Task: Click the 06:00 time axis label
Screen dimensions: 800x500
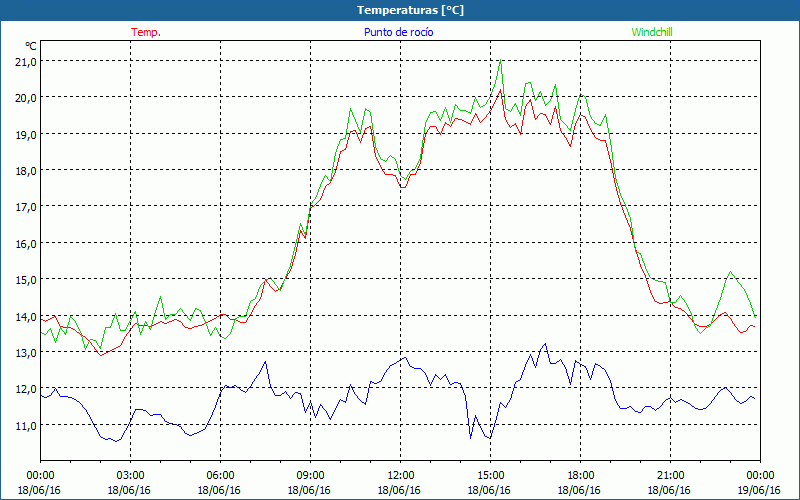Action: (220, 476)
